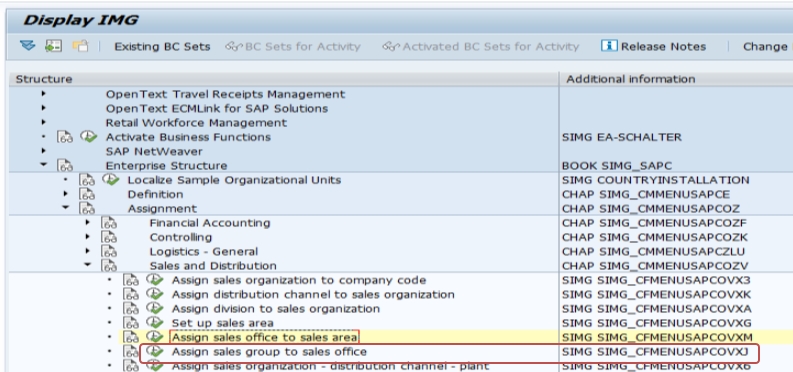Image resolution: width=793 pixels, height=372 pixels.
Task: Expand OpenText Travel Receipts Management node
Action: tap(43, 94)
